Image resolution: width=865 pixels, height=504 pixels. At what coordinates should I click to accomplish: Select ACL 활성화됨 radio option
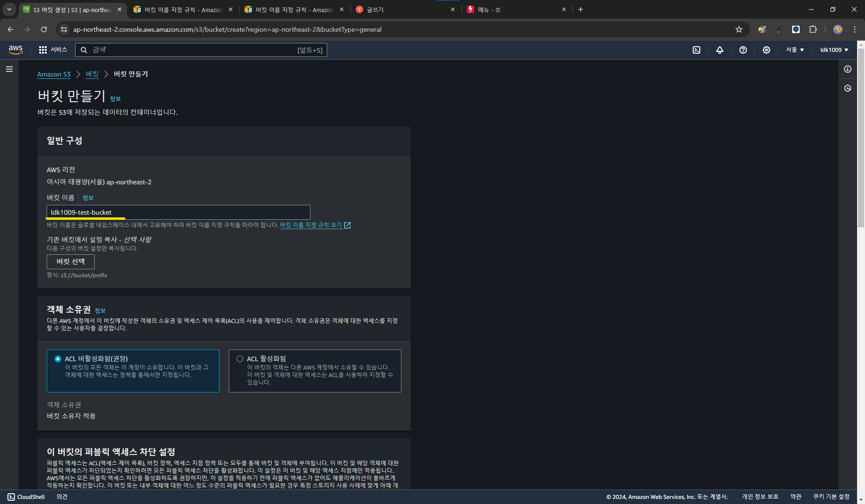click(x=240, y=359)
